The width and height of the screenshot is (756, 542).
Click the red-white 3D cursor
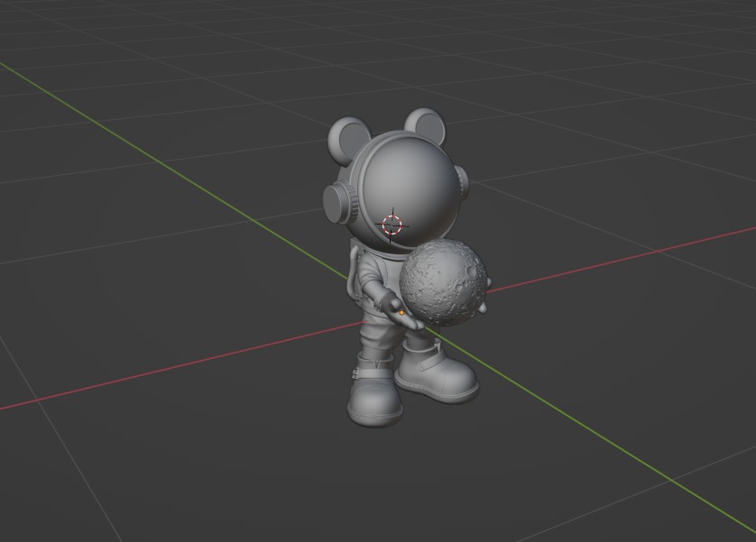(392, 225)
